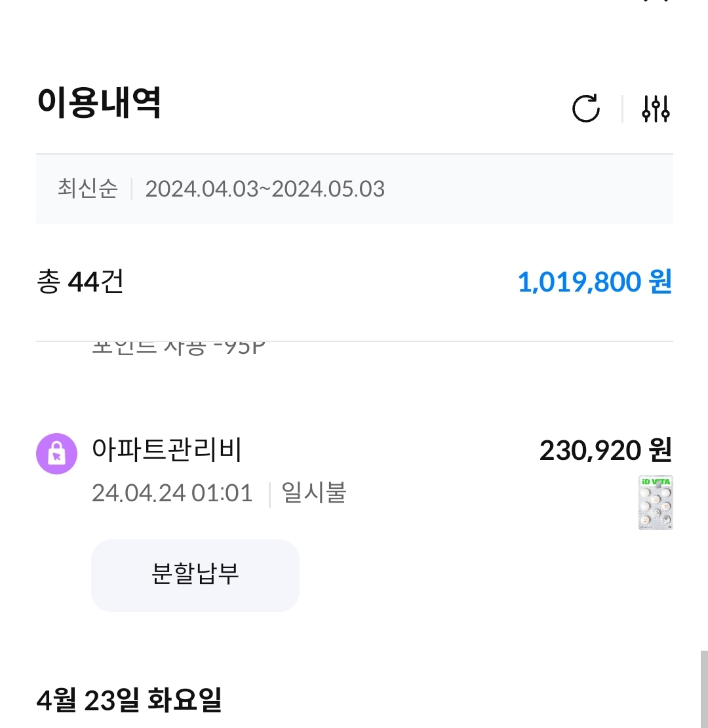Screen dimensions: 708x728
Task: Open the 아파트관리비 transaction details
Action: tap(168, 450)
